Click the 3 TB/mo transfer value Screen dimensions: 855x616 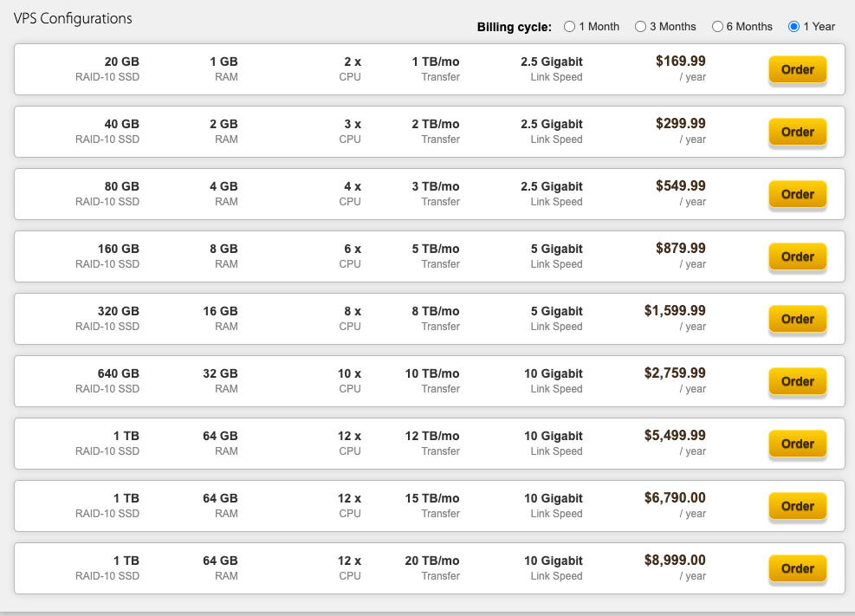coord(436,186)
